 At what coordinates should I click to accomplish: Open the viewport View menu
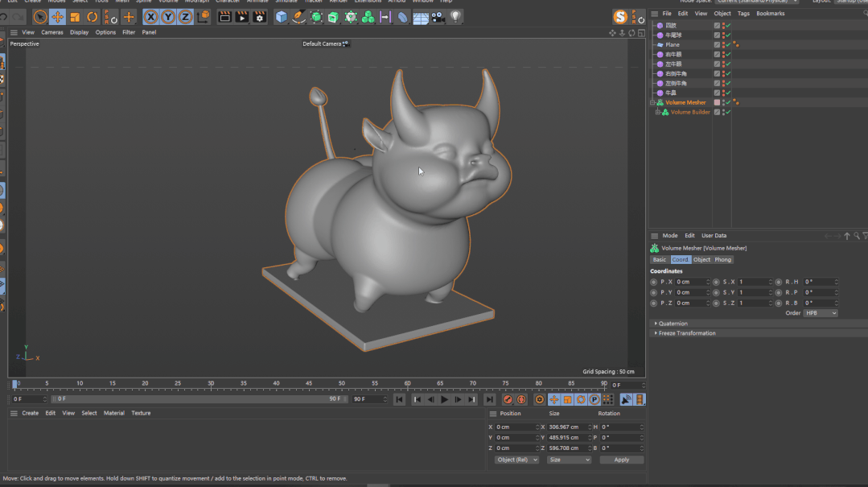coord(27,32)
